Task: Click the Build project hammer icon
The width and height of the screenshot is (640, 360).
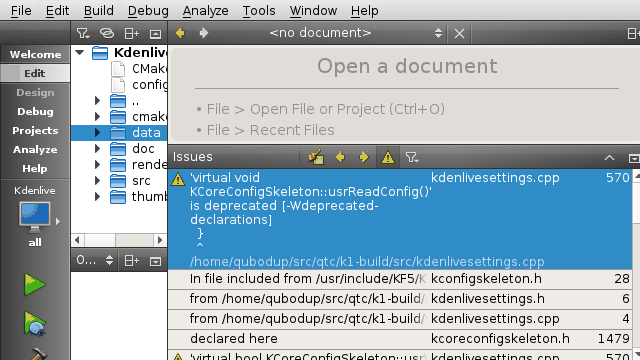Action: (39, 354)
